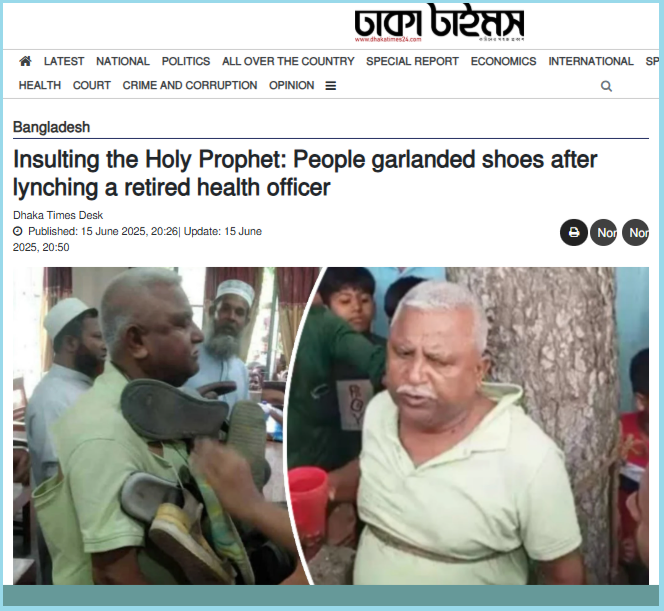Visit the ECONOMICS section
The image size is (664, 611).
tap(504, 61)
